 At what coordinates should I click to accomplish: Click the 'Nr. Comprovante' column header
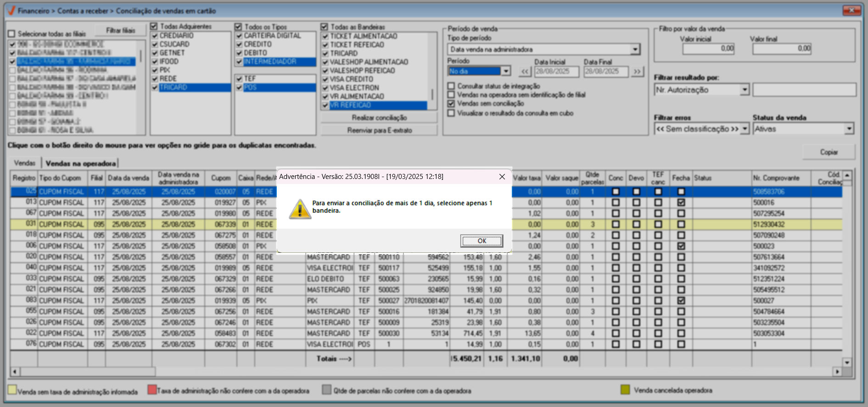781,178
